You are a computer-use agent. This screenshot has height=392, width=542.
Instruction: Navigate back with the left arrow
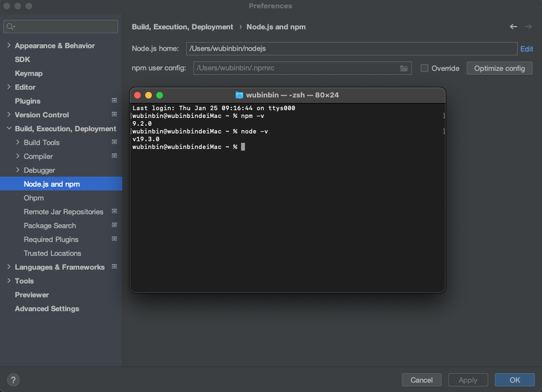(x=513, y=27)
